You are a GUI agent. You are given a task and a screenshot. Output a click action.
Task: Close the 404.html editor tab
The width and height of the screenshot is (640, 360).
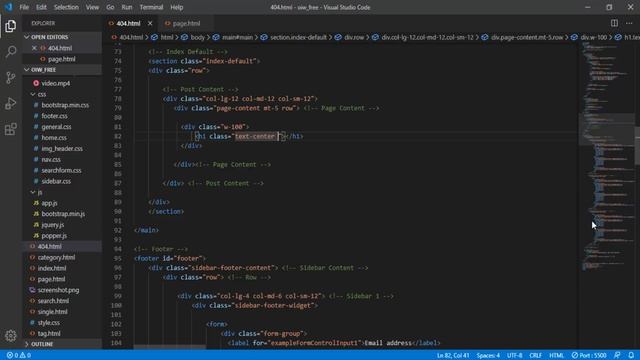[150, 23]
